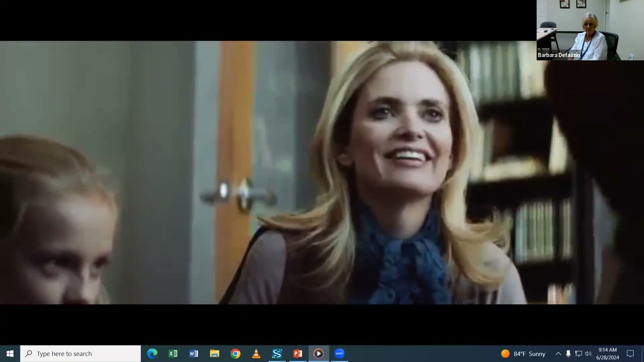644x362 pixels.
Task: Click the taskbar search box
Action: point(80,353)
